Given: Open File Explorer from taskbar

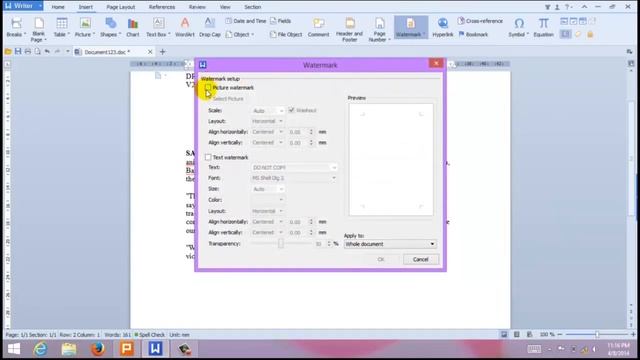Looking at the screenshot, I should click(69, 349).
